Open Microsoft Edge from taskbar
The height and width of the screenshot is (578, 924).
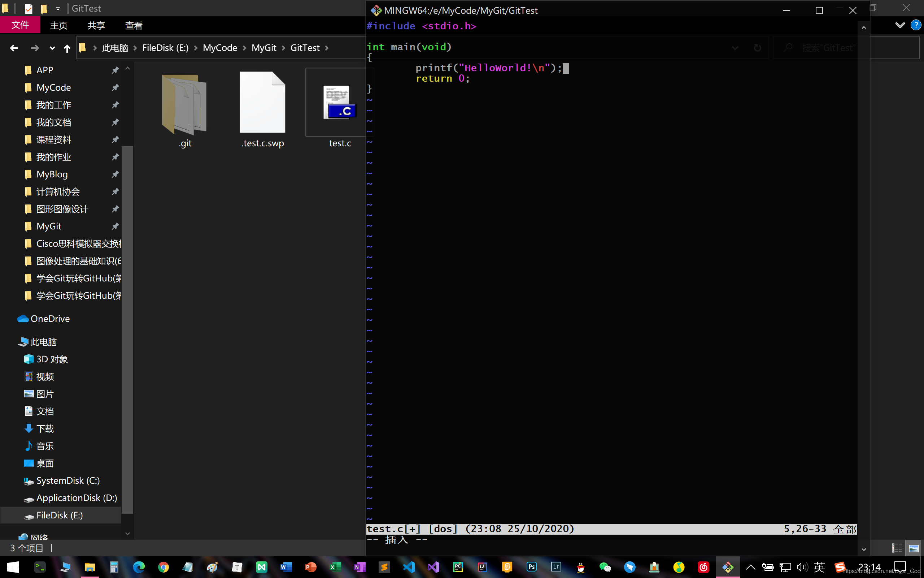tap(139, 567)
